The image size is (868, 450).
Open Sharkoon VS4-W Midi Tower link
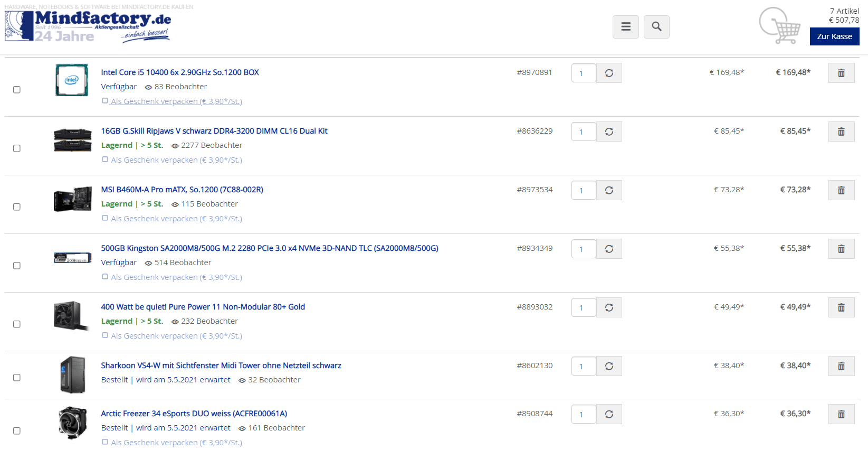(x=221, y=365)
